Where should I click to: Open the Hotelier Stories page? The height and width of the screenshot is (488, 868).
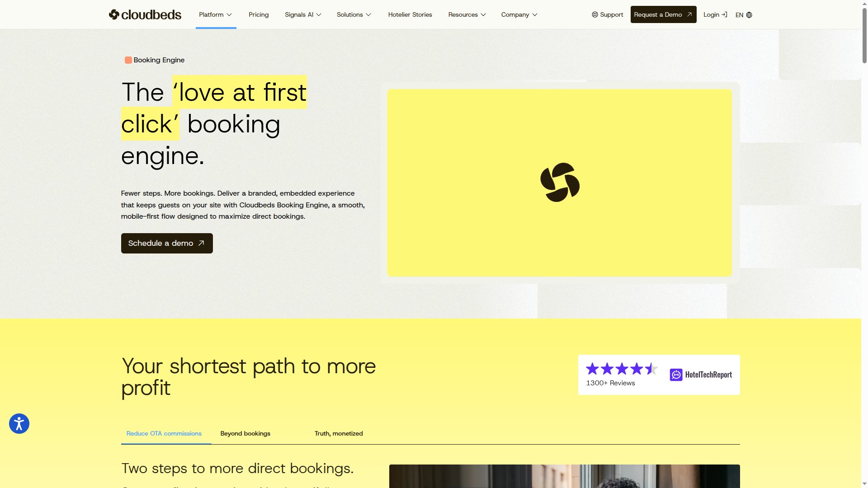tap(410, 14)
